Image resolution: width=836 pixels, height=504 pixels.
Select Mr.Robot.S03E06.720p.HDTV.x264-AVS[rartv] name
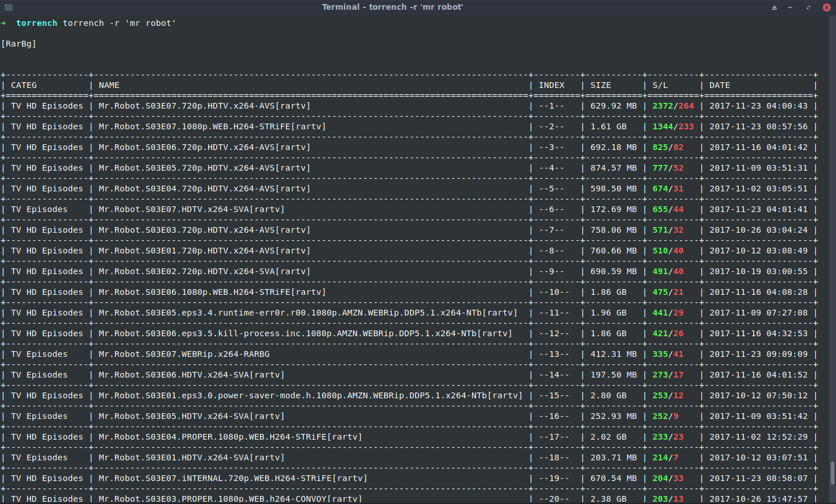[205, 147]
